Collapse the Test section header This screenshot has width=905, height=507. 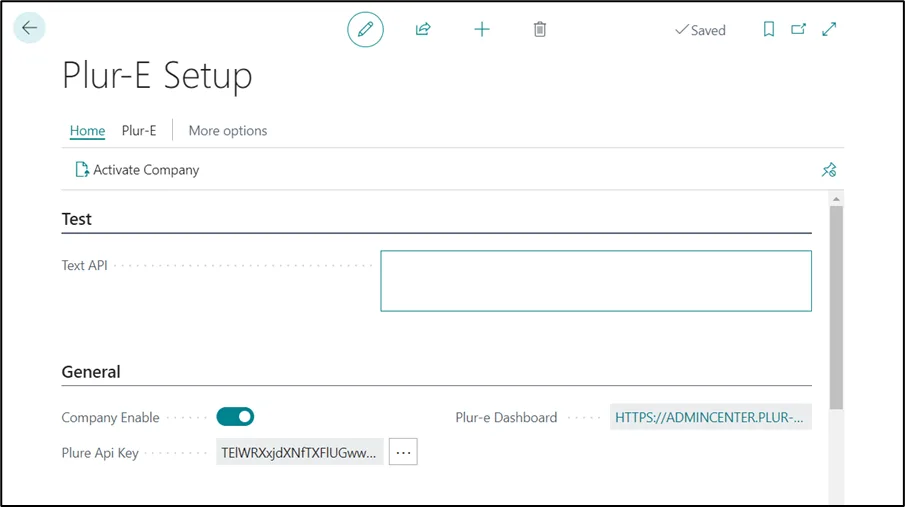76,219
